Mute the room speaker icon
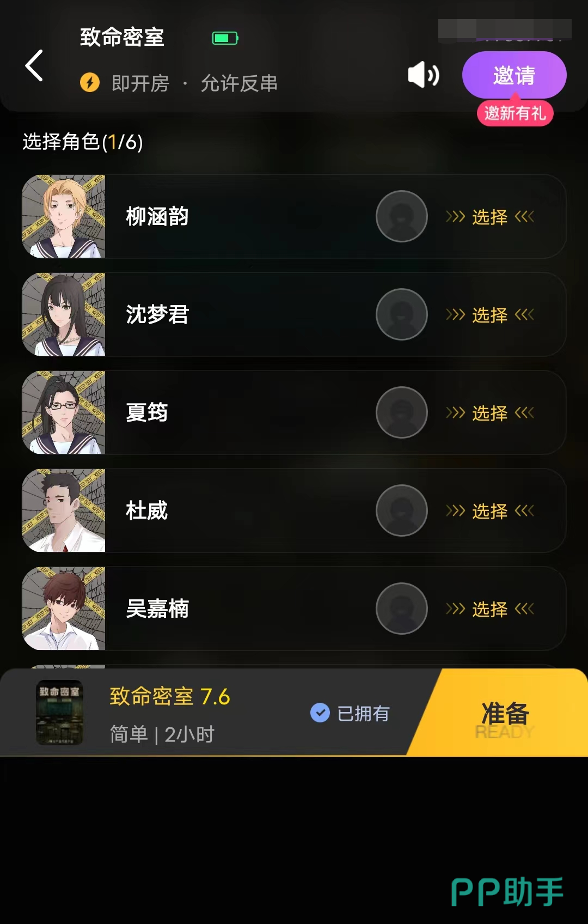 tap(424, 75)
